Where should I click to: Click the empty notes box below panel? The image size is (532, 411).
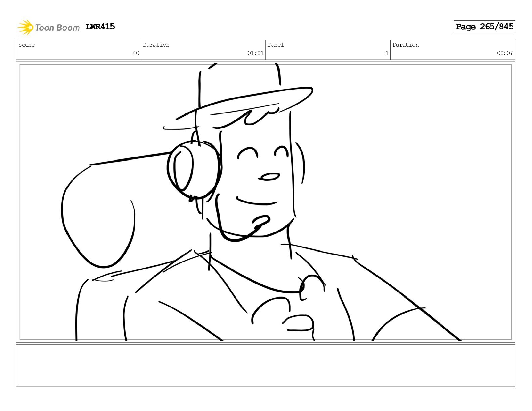point(265,366)
